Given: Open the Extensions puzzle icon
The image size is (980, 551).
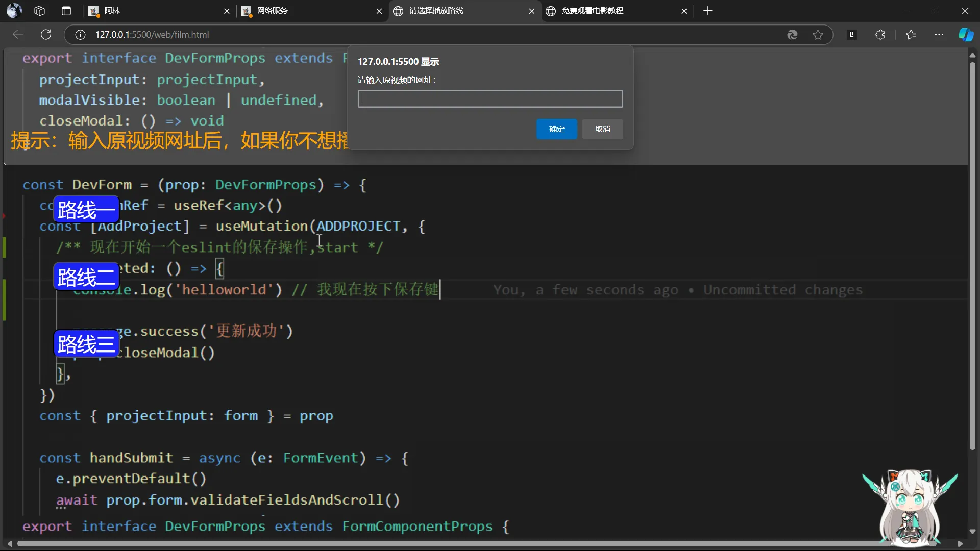Looking at the screenshot, I should coord(880,35).
